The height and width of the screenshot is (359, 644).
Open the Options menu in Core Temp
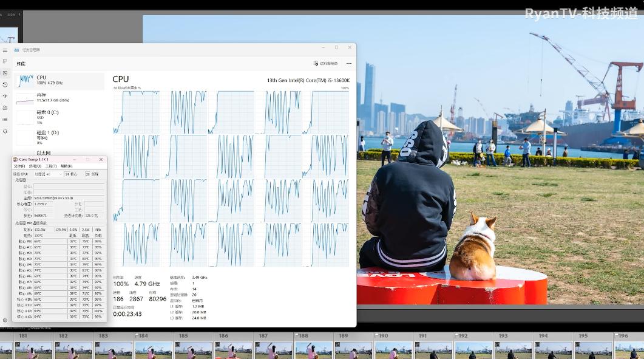(x=35, y=166)
